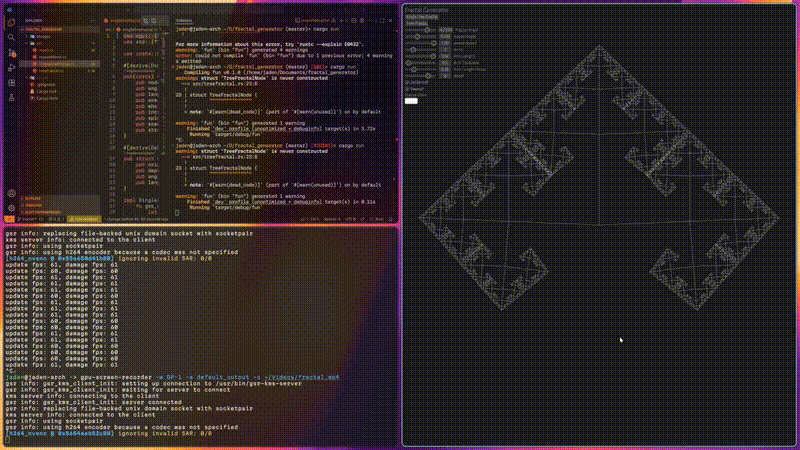Expand the TIMELINE section
The width and height of the screenshot is (800, 450).
pos(59,206)
